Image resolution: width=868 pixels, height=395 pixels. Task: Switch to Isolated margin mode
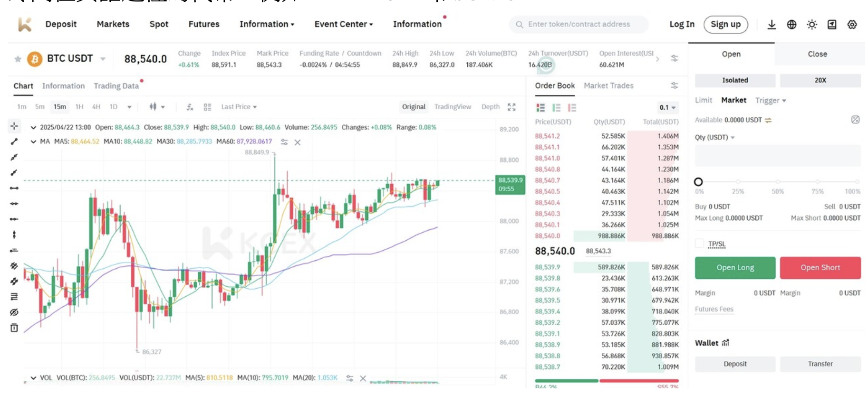[735, 80]
